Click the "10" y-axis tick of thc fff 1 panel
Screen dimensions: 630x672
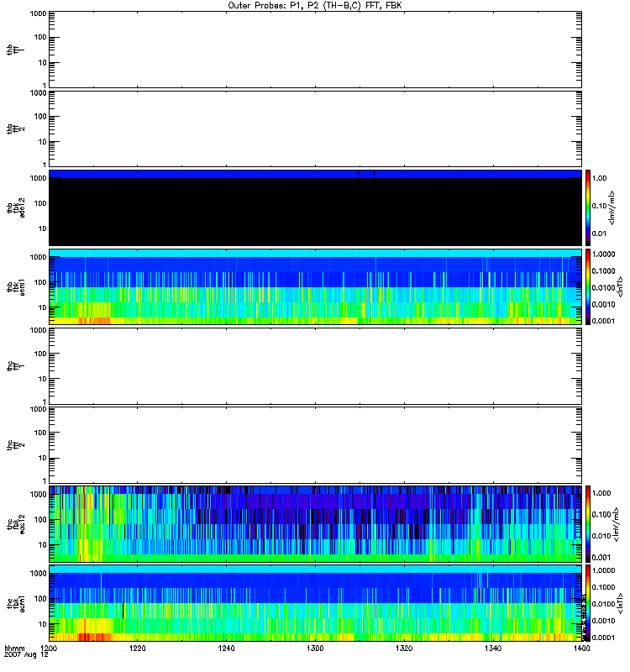43,379
